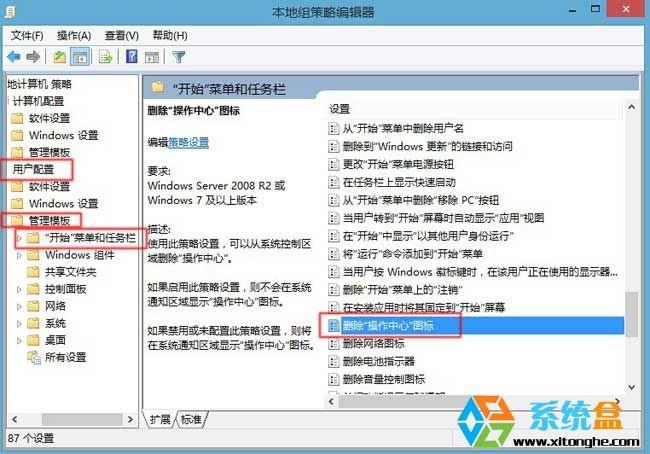This screenshot has width=650, height=454.
Task: Click the Forward arrow toolbar icon
Action: pyautogui.click(x=33, y=57)
